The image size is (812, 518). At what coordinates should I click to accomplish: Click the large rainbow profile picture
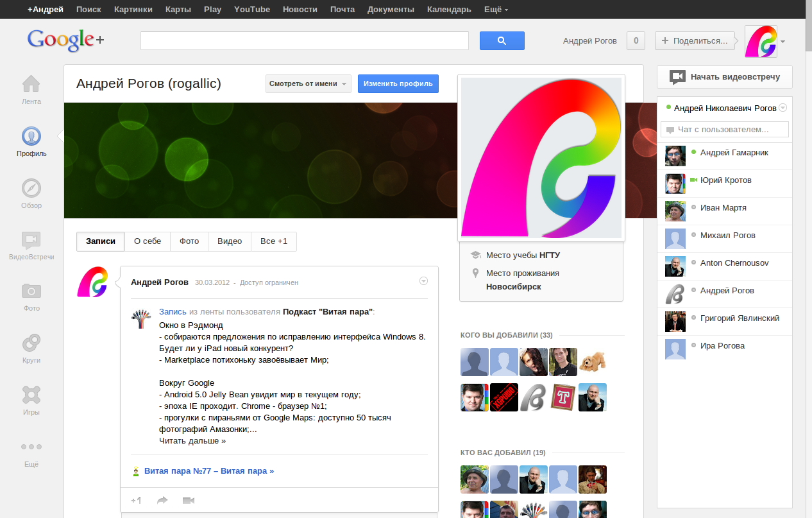click(x=541, y=158)
